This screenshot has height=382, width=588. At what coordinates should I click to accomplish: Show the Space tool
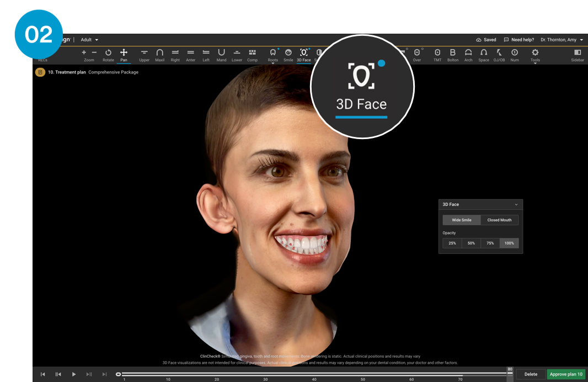tap(484, 55)
